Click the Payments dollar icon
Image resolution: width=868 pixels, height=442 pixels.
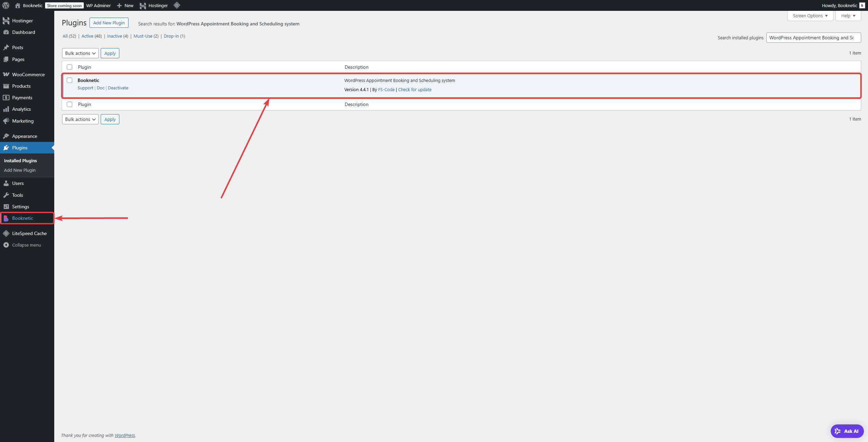(6, 98)
